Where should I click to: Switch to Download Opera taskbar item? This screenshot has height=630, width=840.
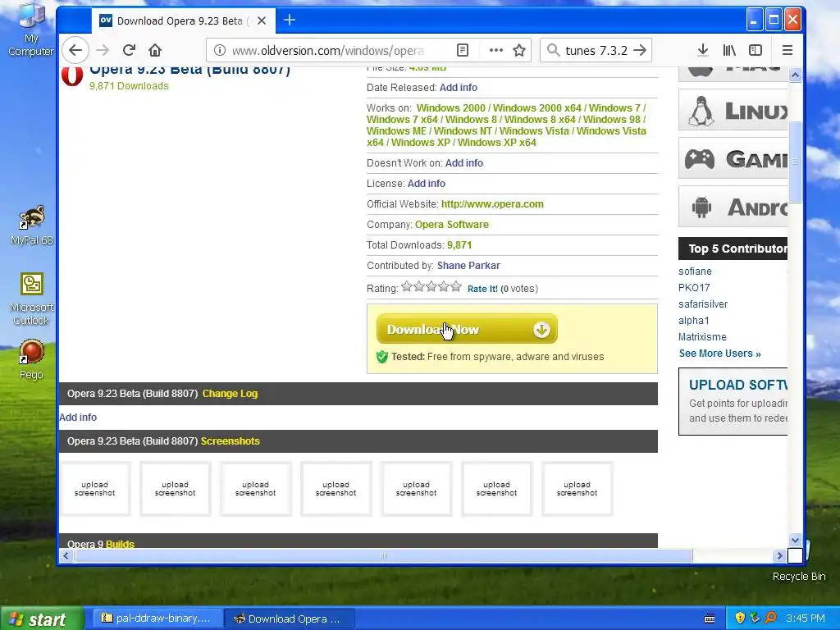click(x=290, y=619)
